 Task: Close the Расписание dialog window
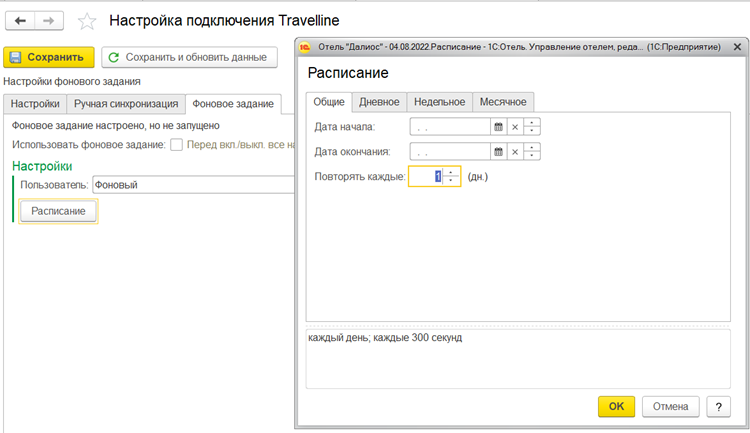[737, 47]
